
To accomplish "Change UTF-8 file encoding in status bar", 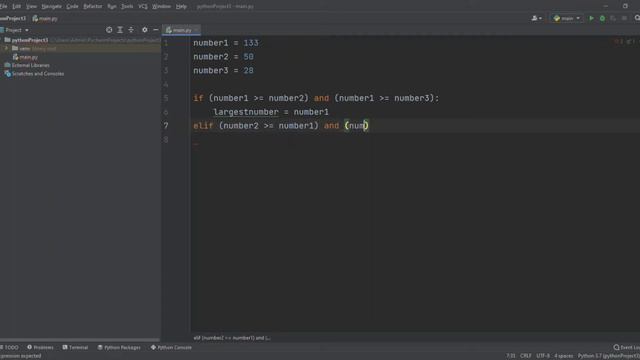I will pos(543,356).
